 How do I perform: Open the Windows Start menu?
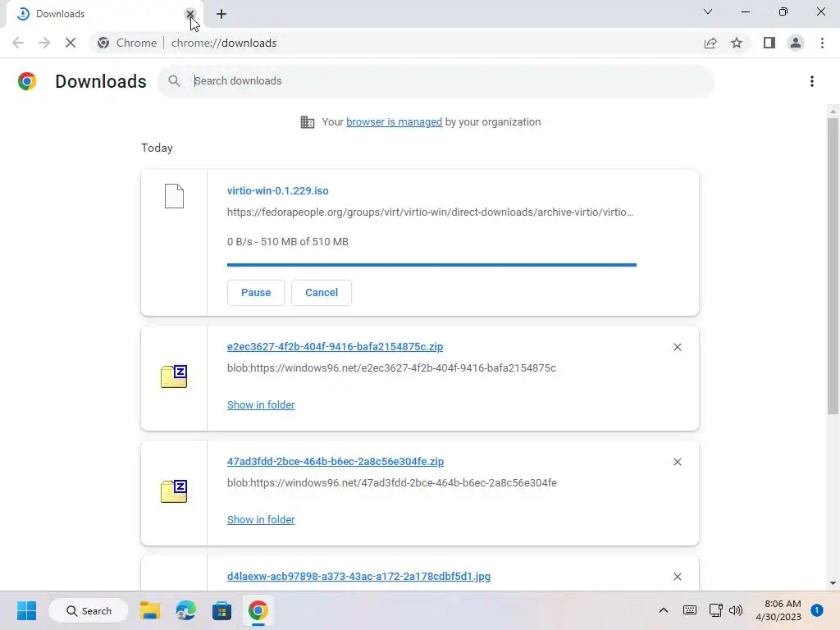26,610
